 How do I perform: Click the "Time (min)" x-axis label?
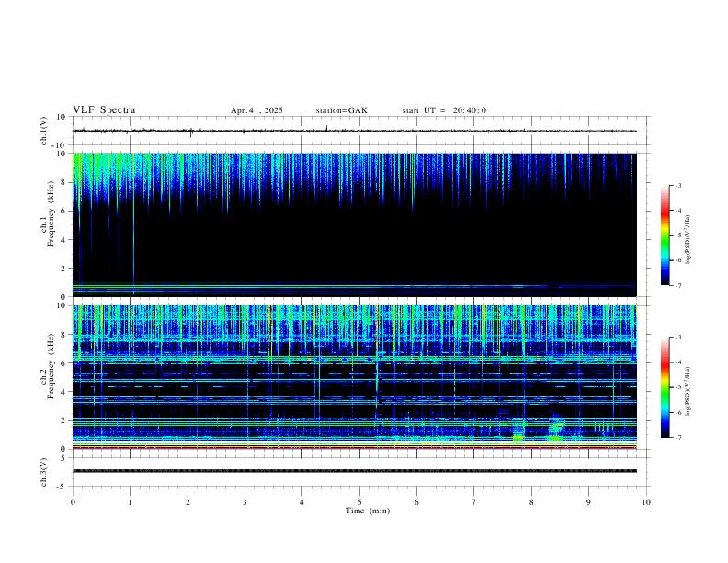click(x=368, y=511)
